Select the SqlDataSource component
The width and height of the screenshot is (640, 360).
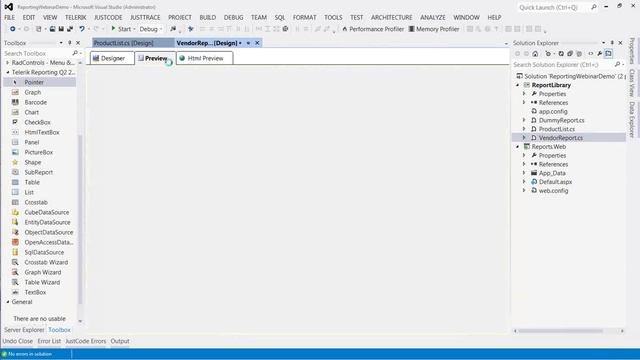tap(44, 252)
